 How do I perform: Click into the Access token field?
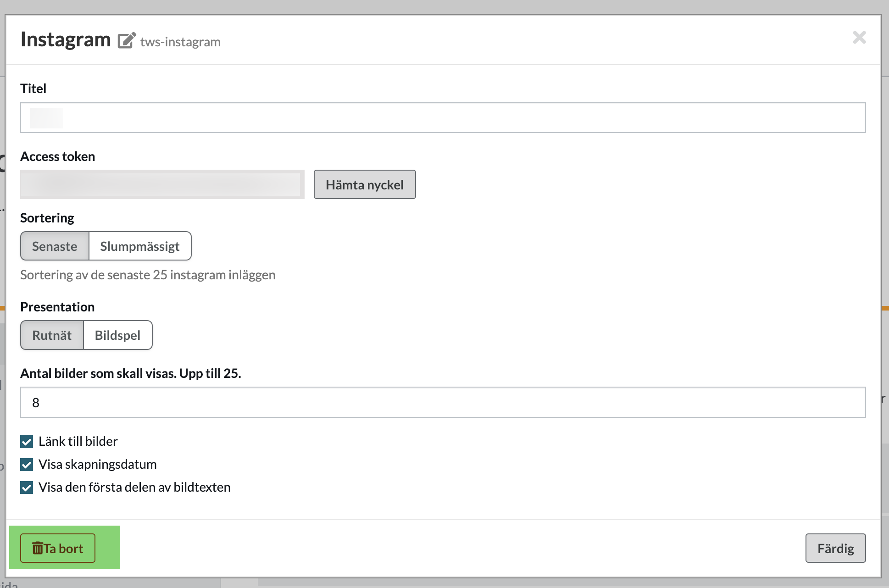click(x=162, y=184)
